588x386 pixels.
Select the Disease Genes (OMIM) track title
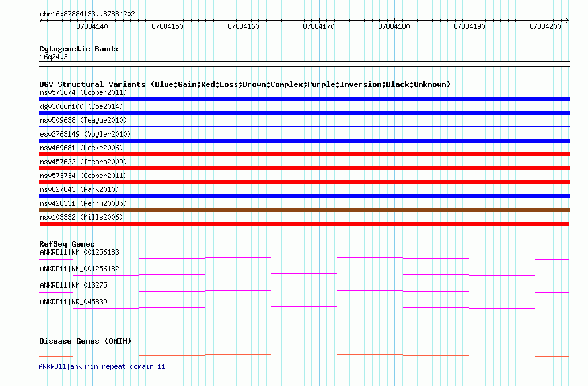85,341
